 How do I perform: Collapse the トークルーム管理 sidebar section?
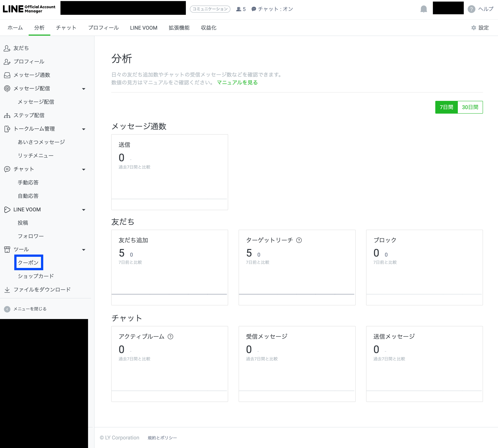[x=83, y=129]
